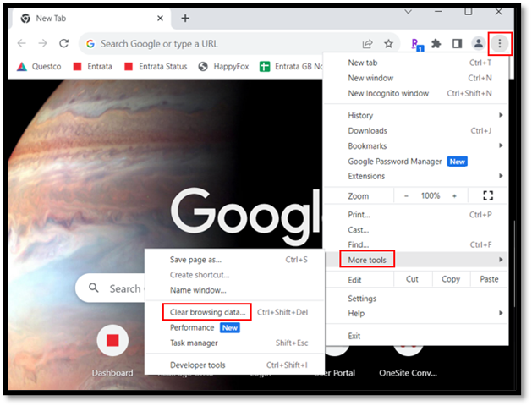Select New window menu item
This screenshot has width=532, height=406.
point(415,78)
